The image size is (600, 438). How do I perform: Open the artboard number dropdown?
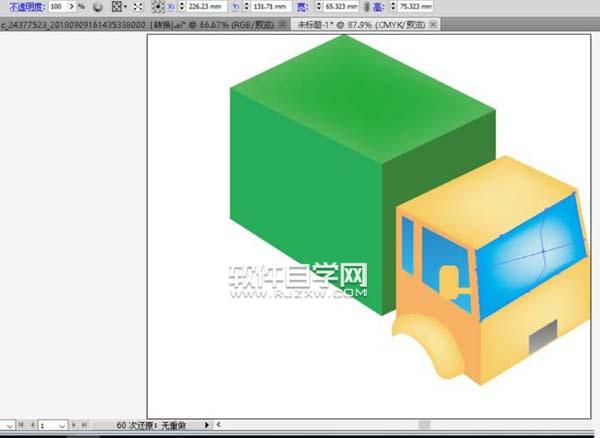[x=62, y=425]
